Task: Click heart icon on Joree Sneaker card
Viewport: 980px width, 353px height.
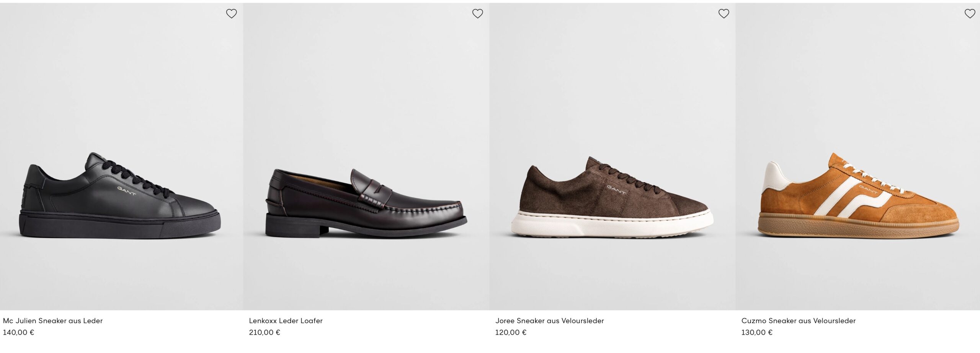Action: [x=724, y=14]
